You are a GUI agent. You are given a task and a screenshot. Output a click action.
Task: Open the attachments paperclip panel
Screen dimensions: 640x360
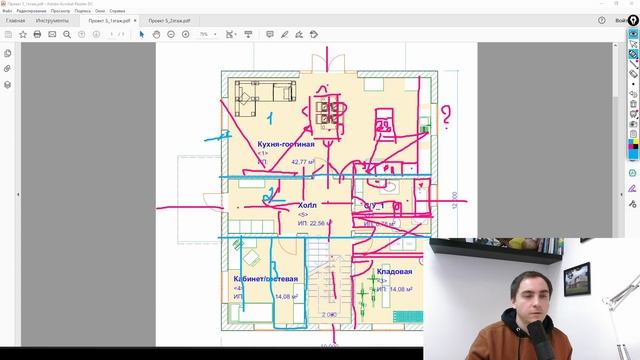tap(7, 69)
